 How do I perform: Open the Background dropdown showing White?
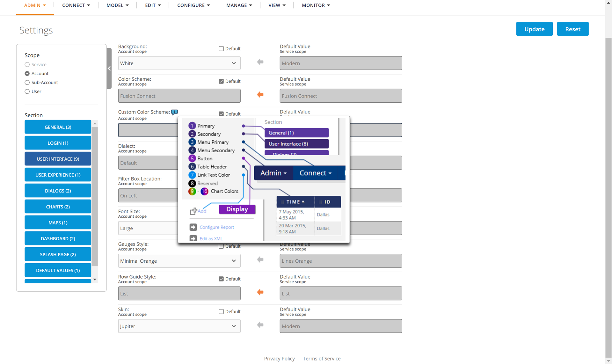coord(179,63)
